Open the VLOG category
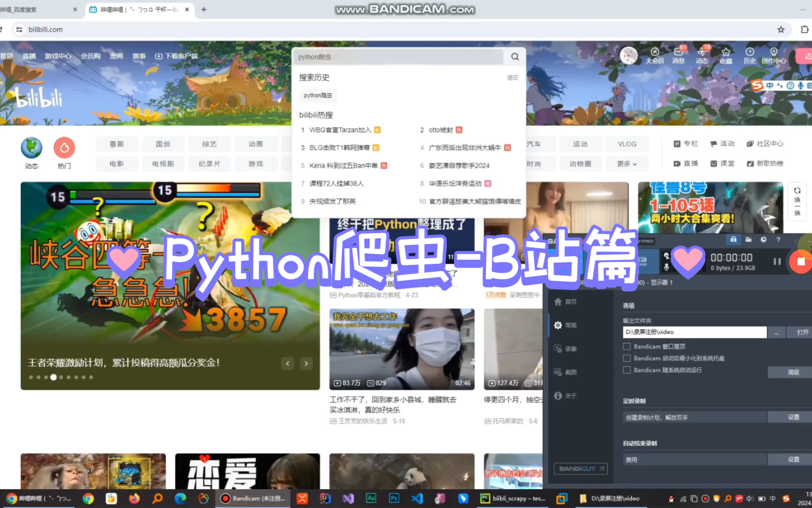 tap(627, 144)
